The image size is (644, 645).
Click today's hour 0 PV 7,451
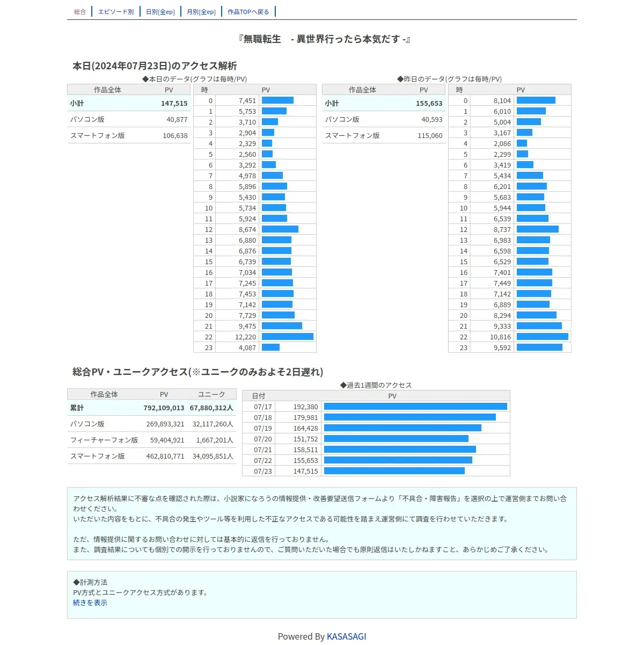247,101
